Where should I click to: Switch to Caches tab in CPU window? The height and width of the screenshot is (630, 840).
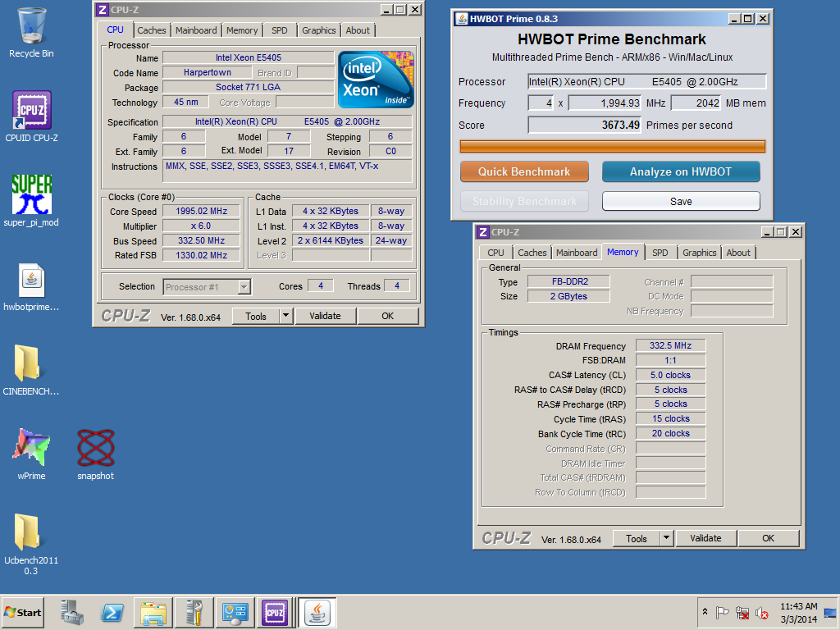(x=152, y=30)
